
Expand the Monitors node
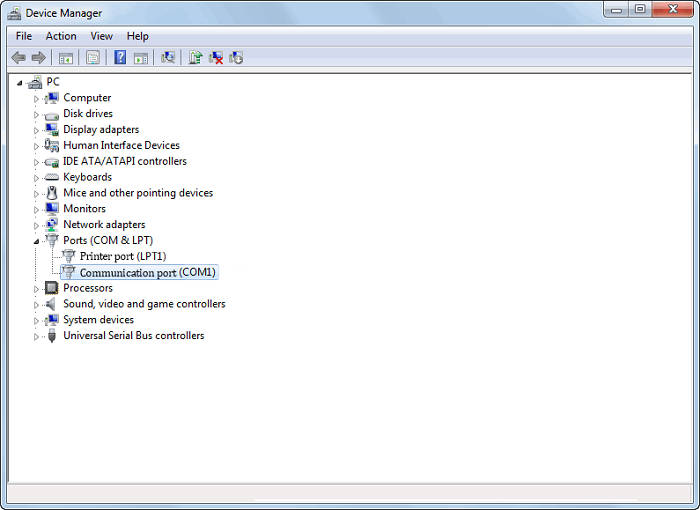click(x=36, y=210)
